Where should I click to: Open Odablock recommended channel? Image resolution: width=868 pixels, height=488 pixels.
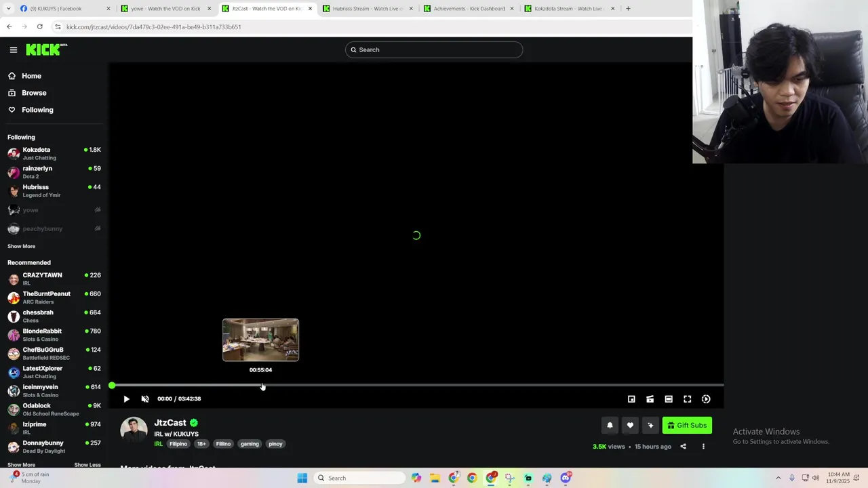tap(54, 409)
